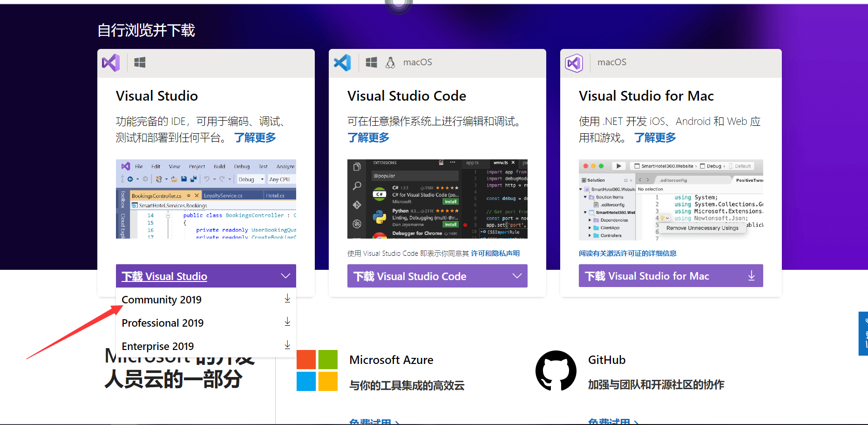
Task: Click 与你的工具集成的高效云 text
Action: tap(407, 385)
